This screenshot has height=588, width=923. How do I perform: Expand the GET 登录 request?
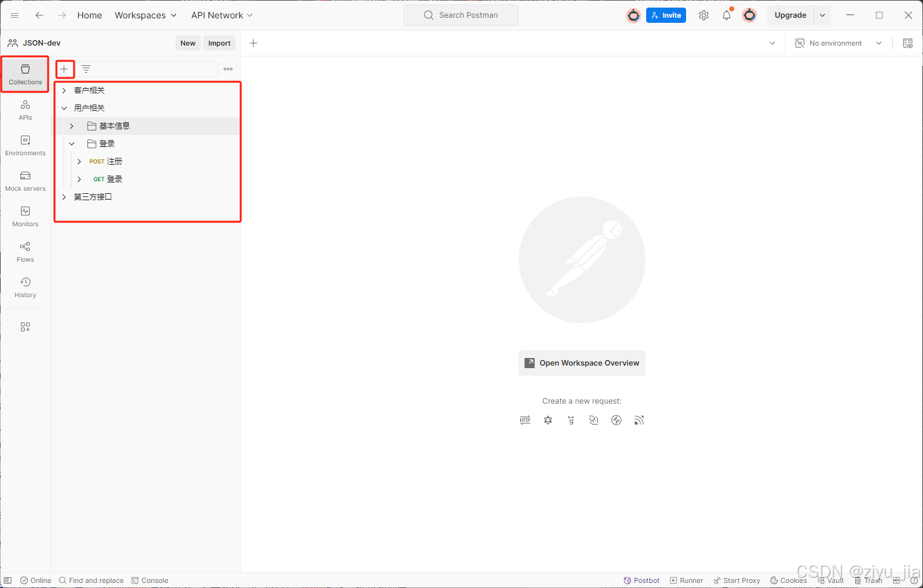point(79,179)
